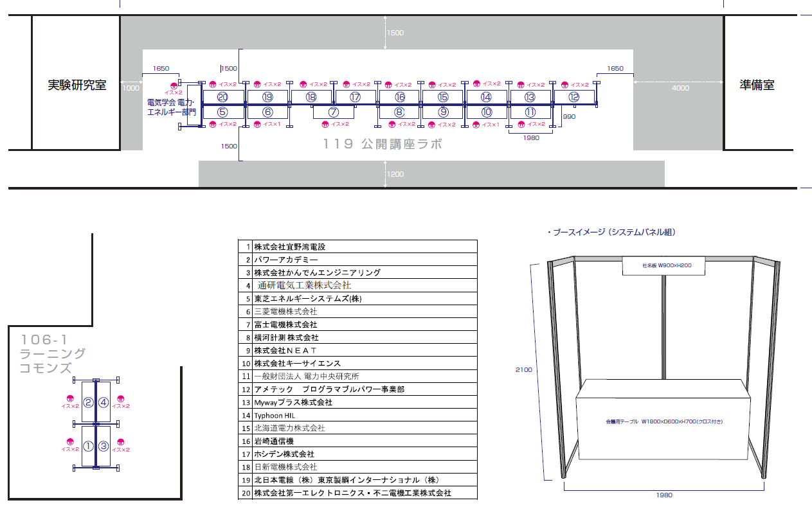
Task: Click the chair icon above booth 20
Action: (x=213, y=84)
